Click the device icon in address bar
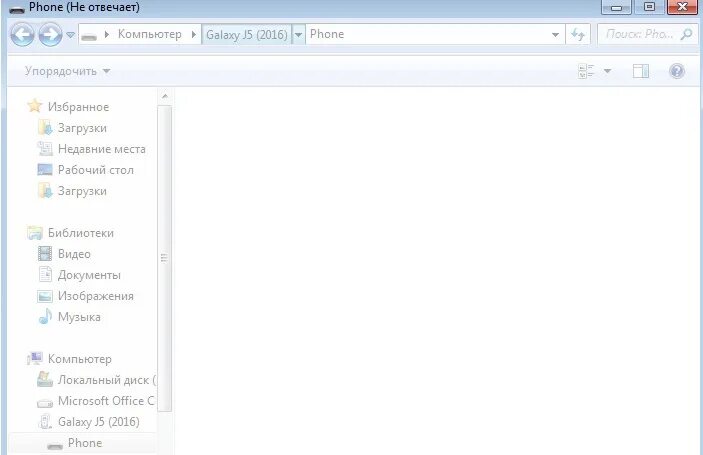Viewport: 703px width, 455px height. [89, 35]
